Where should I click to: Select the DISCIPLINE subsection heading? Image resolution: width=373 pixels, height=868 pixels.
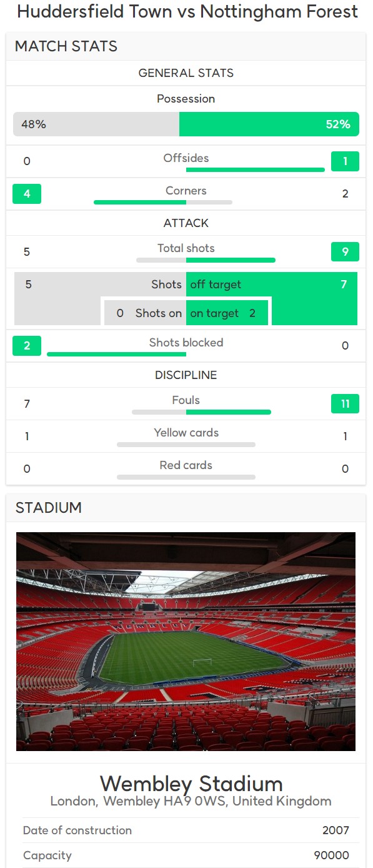(186, 375)
